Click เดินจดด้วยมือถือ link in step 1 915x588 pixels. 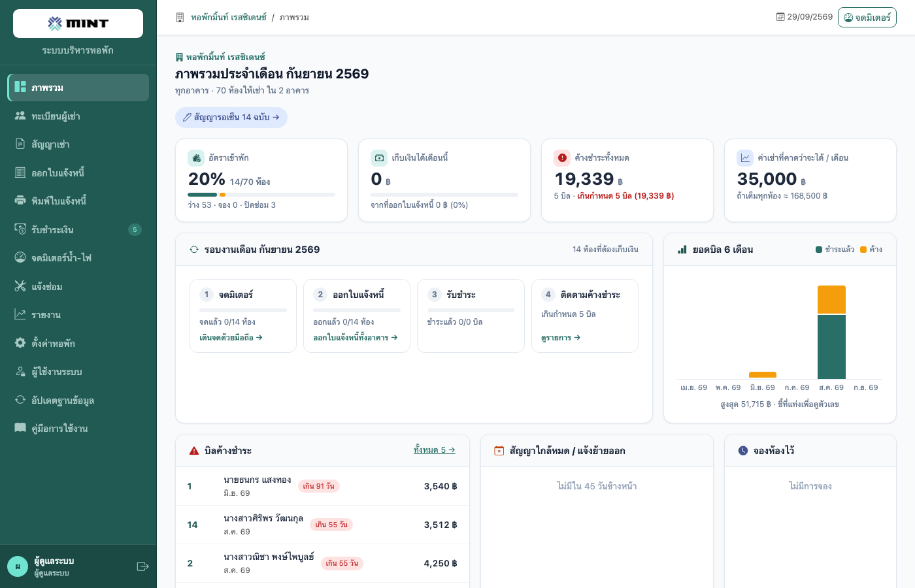click(231, 338)
